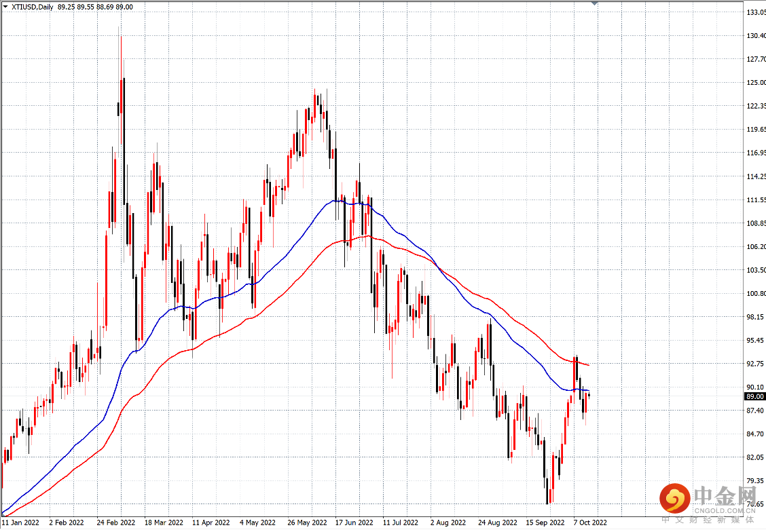Viewport: 766px width, 532px height.
Task: Click the 98.15 price scale label
Action: tap(756, 317)
